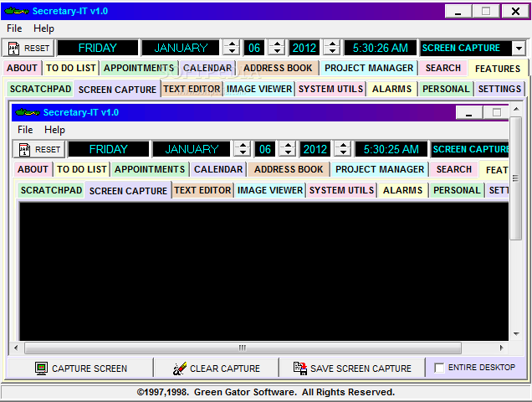Click the SAVE SCREEN CAPTURE button
Viewport: 532px width, 402px height.
[x=352, y=368]
